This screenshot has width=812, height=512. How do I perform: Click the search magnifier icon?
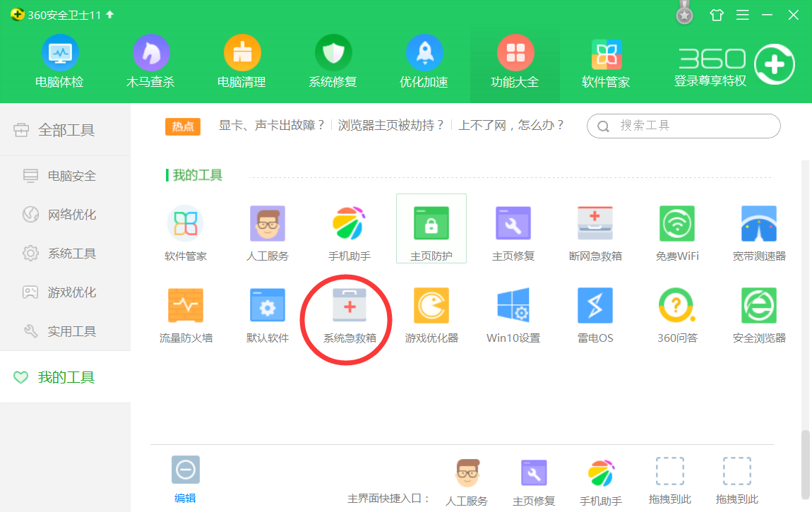(x=603, y=126)
